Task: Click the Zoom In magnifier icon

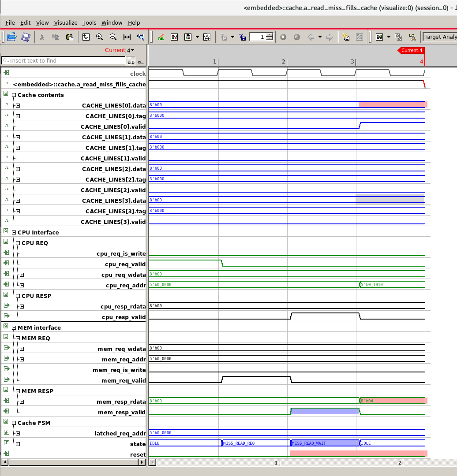Action: pyautogui.click(x=99, y=37)
